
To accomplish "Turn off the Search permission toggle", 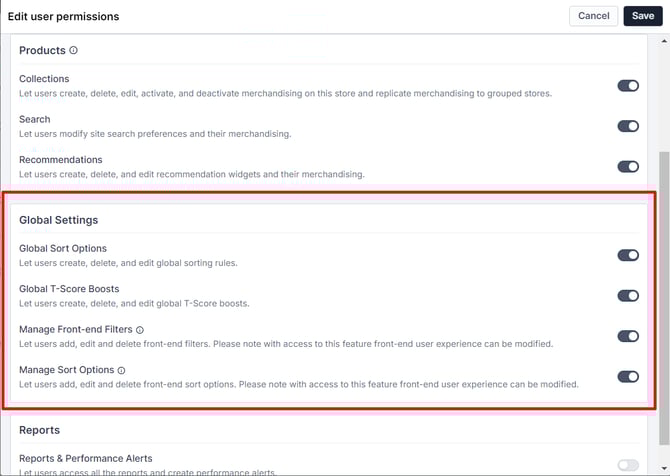I will click(627, 126).
